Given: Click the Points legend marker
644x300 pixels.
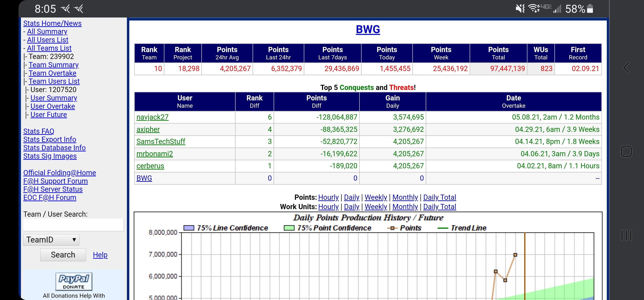Looking at the screenshot, I should click(392, 228).
